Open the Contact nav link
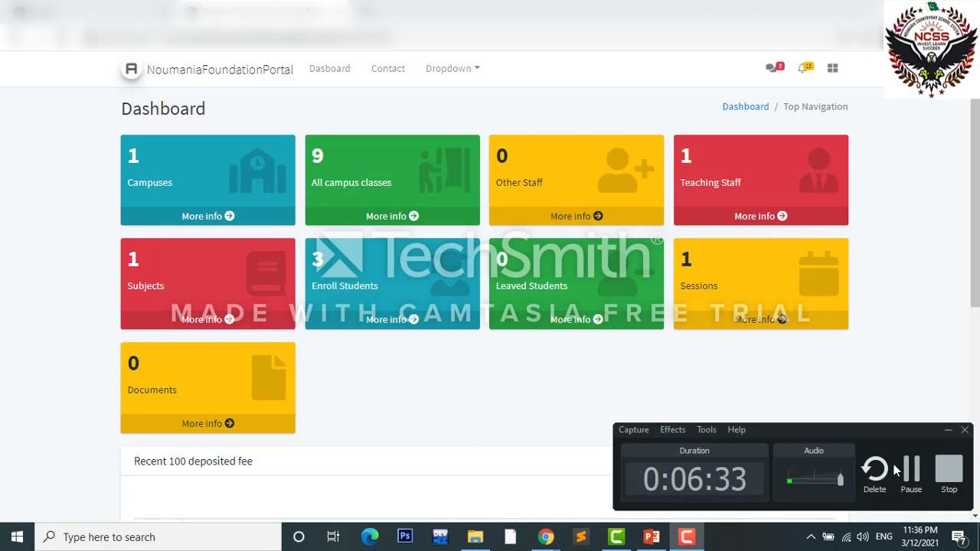980x551 pixels. (x=387, y=69)
